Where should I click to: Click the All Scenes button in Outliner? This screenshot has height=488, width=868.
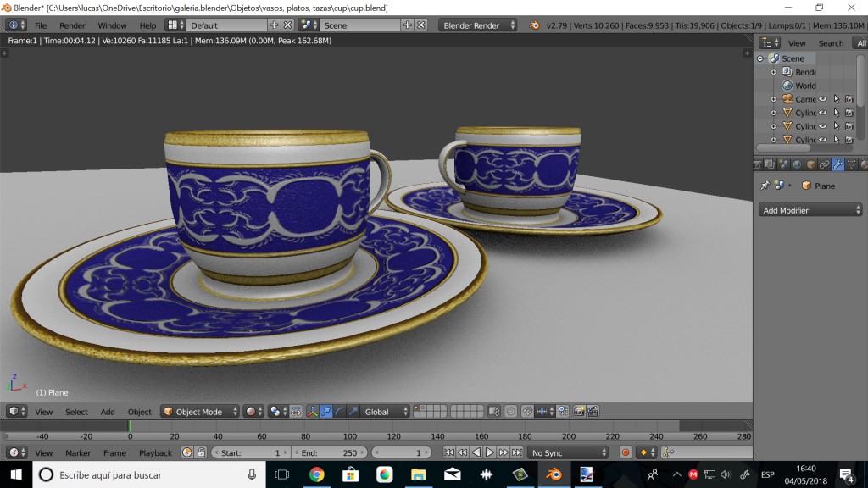coord(861,42)
